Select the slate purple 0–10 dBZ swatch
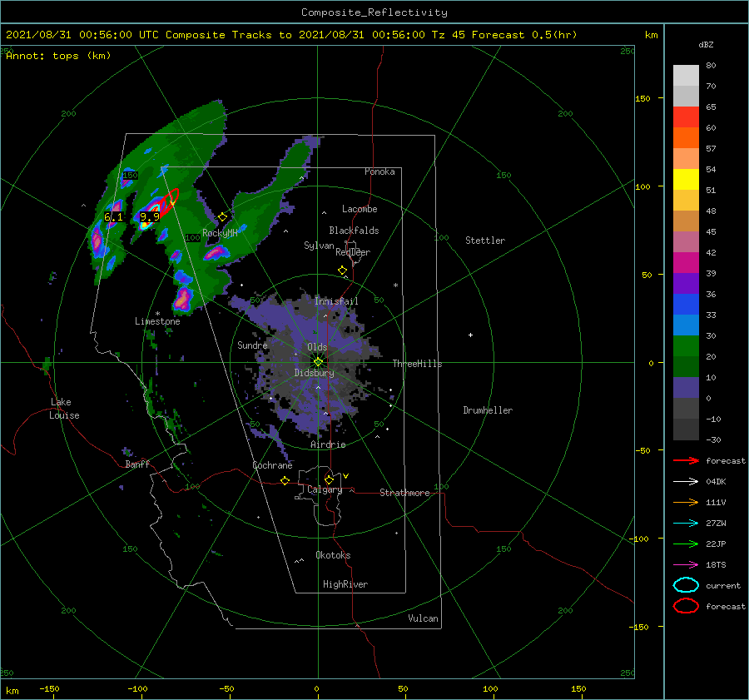The image size is (749, 700). click(686, 388)
